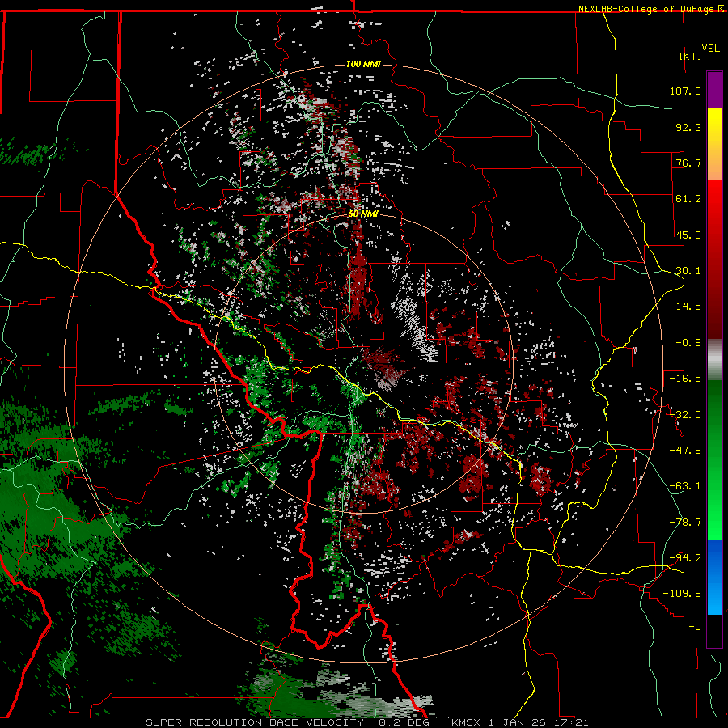728x728 pixels.
Task: Select the 61.2 legend value
Action: 688,199
